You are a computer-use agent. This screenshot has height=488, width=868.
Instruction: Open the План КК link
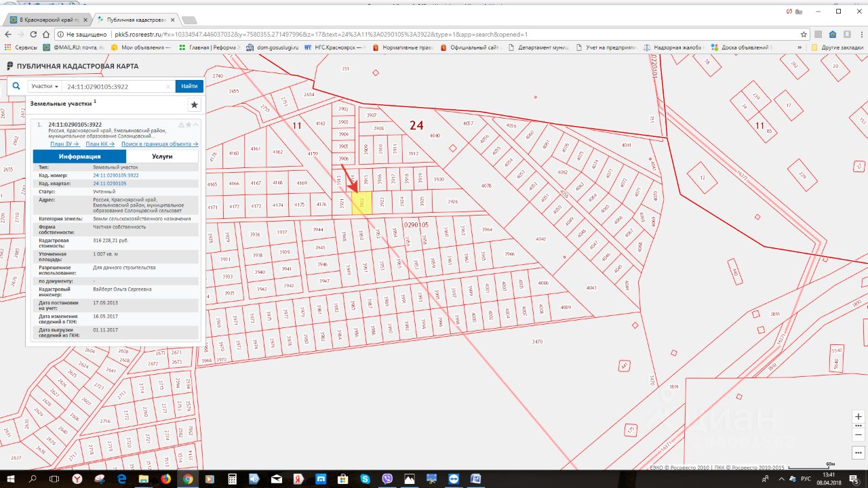pos(100,144)
